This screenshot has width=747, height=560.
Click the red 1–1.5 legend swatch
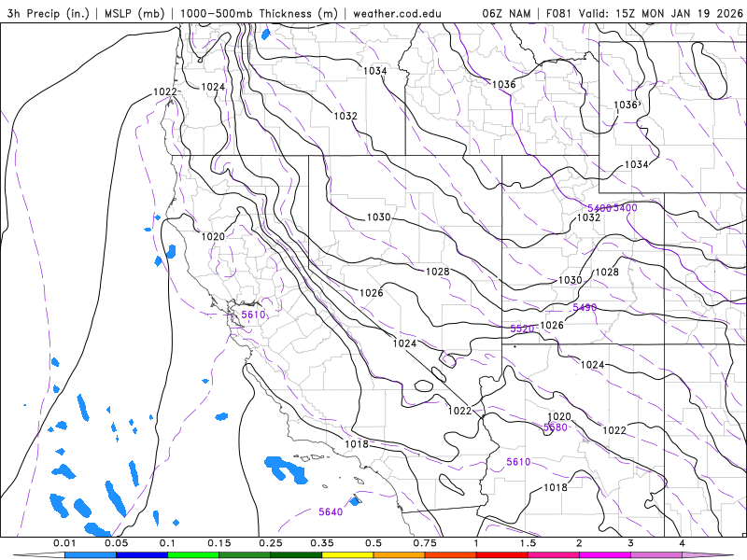(502, 555)
